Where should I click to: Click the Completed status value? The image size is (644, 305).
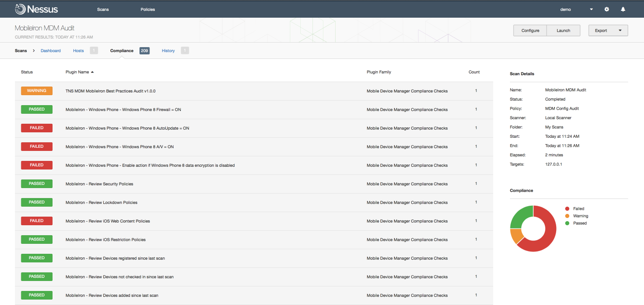(x=555, y=99)
